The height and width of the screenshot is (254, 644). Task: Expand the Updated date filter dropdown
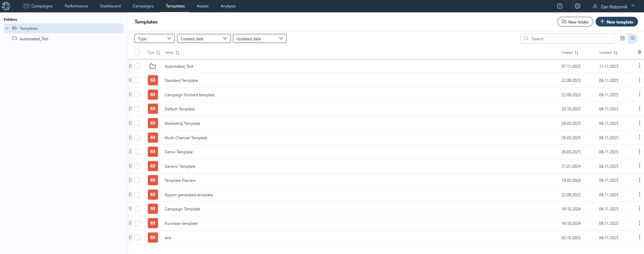point(259,39)
